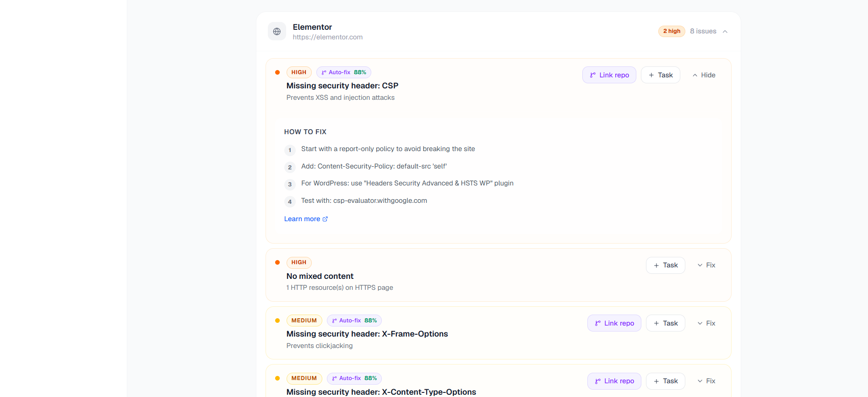Click the Elementor site name heading
This screenshot has width=868, height=397.
click(312, 27)
